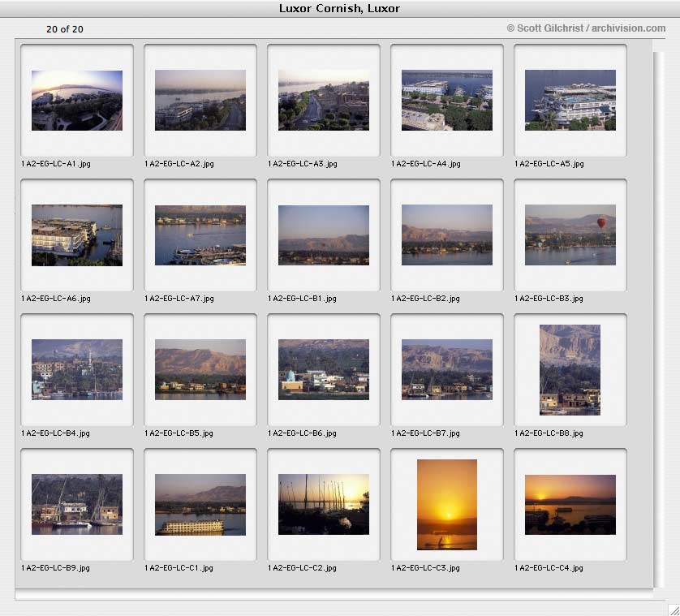Click the file name 1A2-EG-LC-A5.jpg

tap(549, 164)
